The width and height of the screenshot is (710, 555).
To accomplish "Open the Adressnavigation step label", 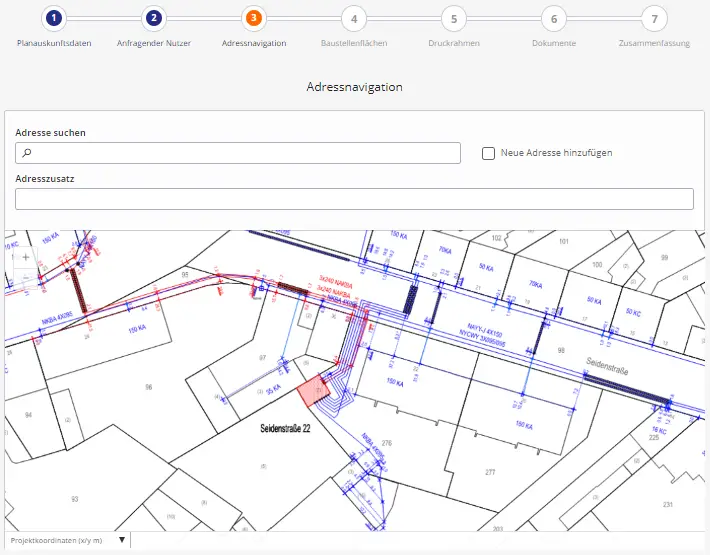I will click(254, 43).
